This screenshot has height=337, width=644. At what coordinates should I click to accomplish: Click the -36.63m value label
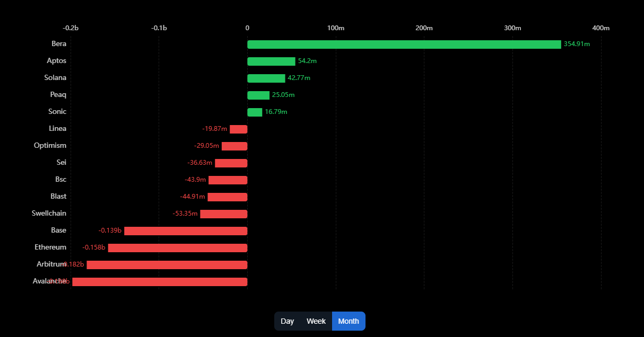(x=200, y=163)
